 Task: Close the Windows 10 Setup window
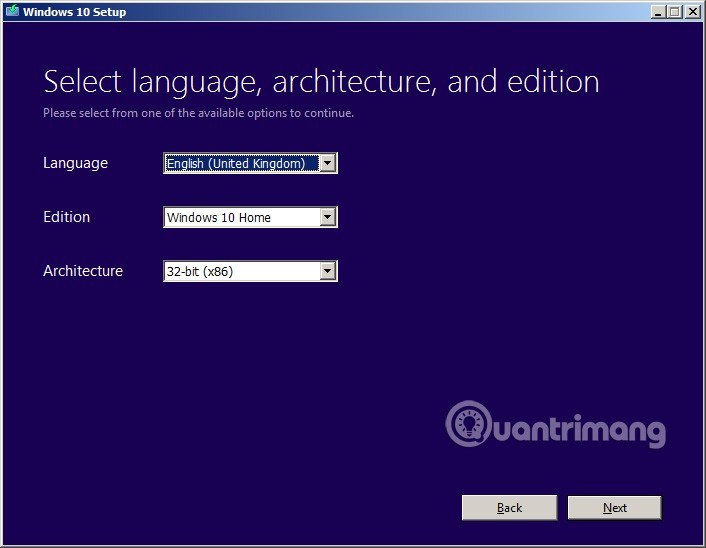(x=692, y=12)
